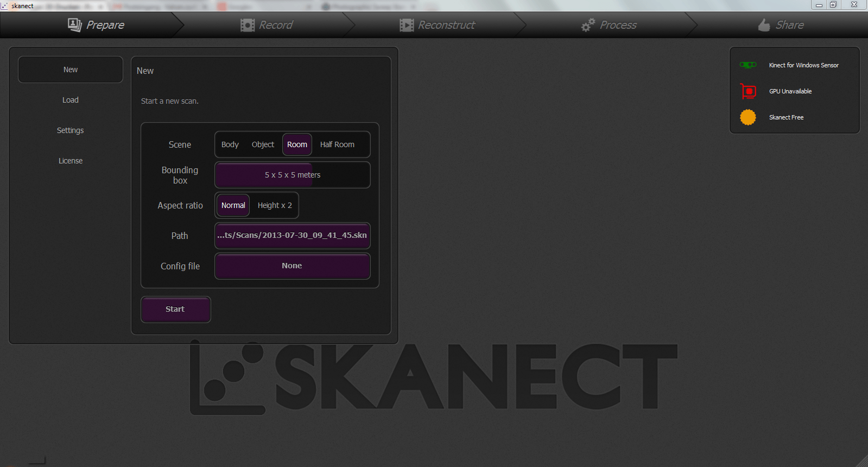
Task: Restore down the skanect window
Action: (x=833, y=5)
